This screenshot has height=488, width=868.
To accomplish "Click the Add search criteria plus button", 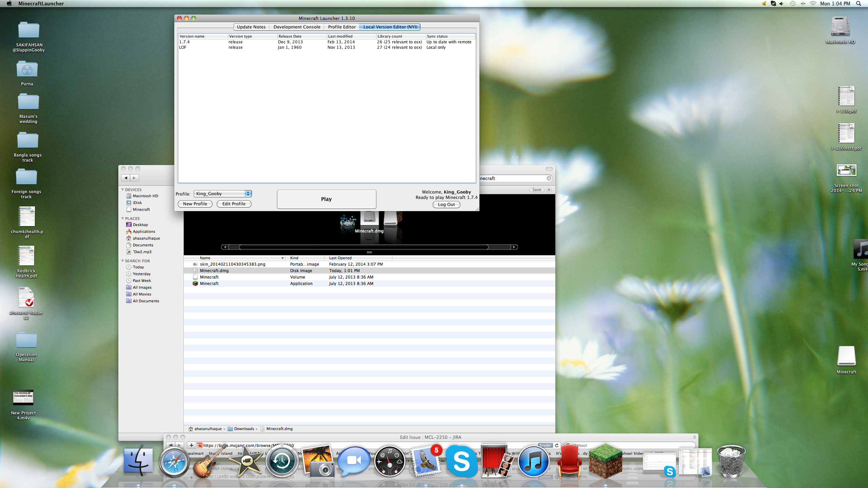I will point(549,190).
